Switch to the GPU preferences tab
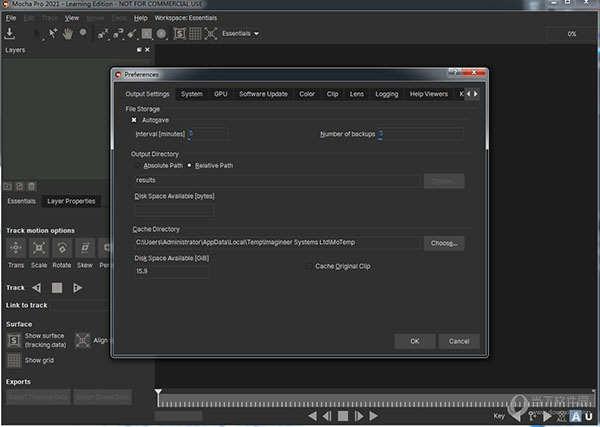 tap(221, 94)
